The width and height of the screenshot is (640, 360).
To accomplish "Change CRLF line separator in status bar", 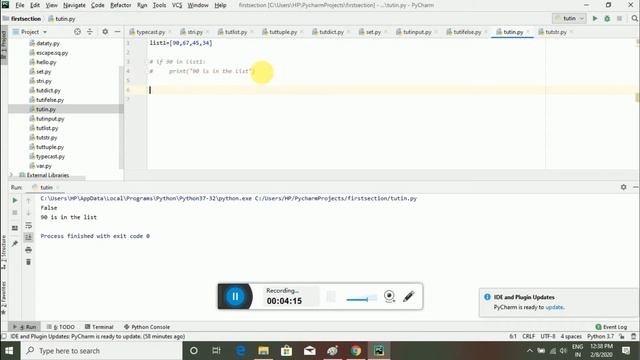I will click(529, 336).
